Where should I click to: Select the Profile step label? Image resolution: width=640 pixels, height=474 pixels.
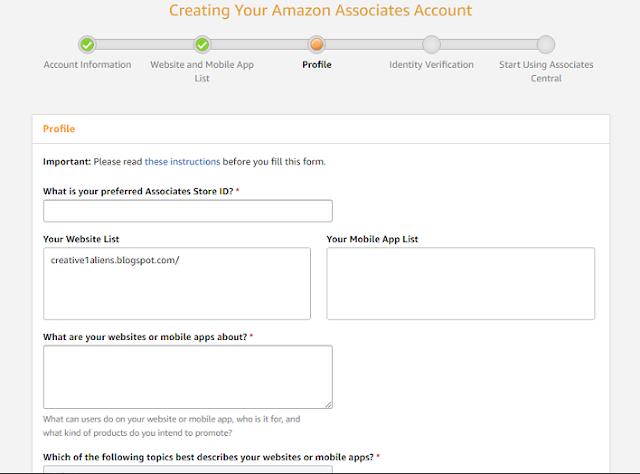click(x=317, y=65)
